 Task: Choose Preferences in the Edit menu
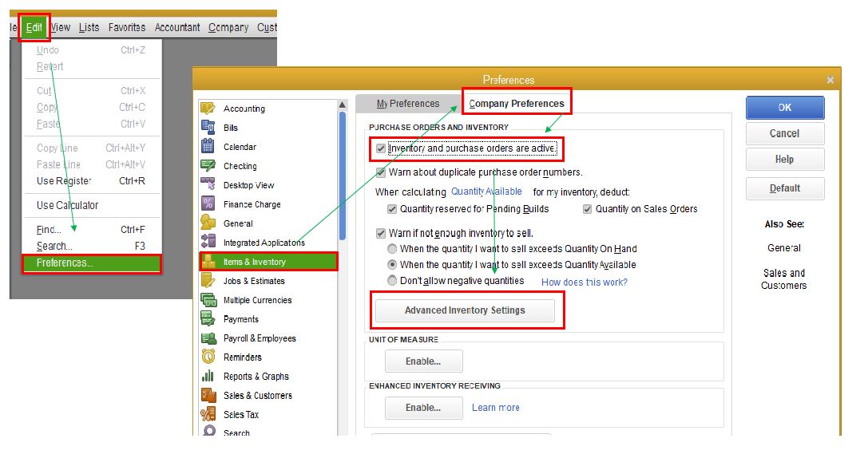(x=92, y=263)
